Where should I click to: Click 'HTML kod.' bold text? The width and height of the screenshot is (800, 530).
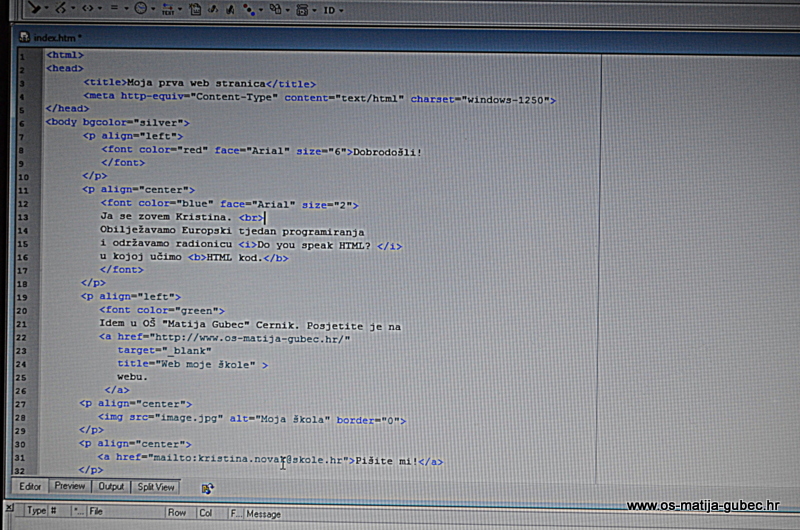(234, 258)
